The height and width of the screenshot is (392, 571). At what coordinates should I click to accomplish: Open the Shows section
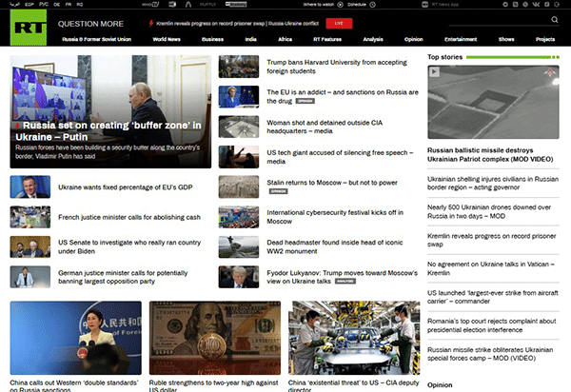(506, 39)
